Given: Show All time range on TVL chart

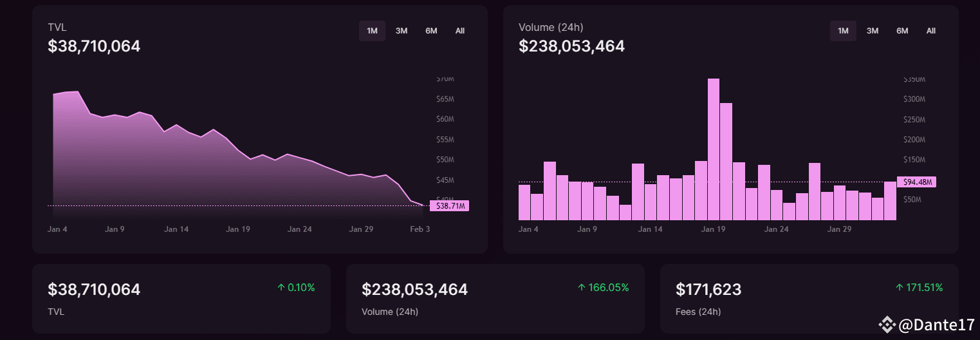Looking at the screenshot, I should pos(460,31).
